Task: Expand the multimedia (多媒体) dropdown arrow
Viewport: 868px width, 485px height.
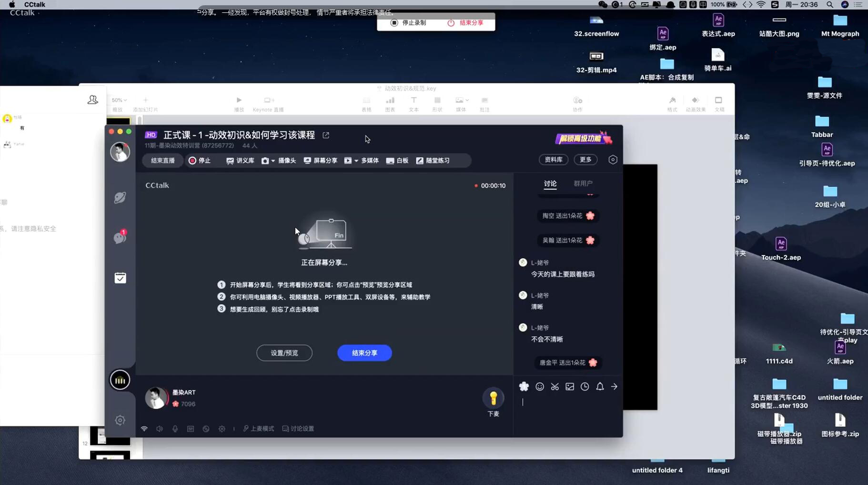Action: tap(356, 161)
